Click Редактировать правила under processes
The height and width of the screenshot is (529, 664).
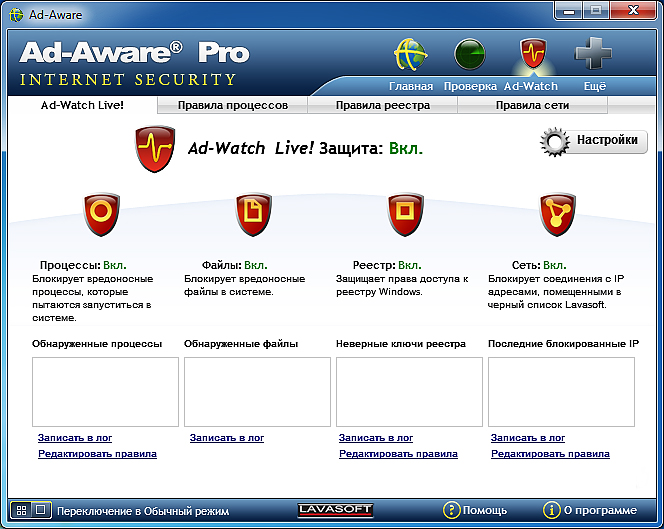click(x=97, y=454)
